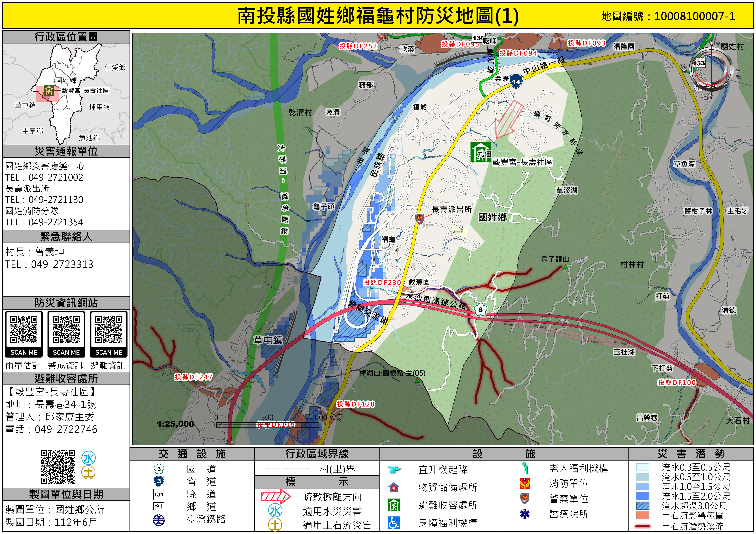Screen dimensions: 756x534
Task: Click the 長壽派出所 map label
Action: [451, 209]
